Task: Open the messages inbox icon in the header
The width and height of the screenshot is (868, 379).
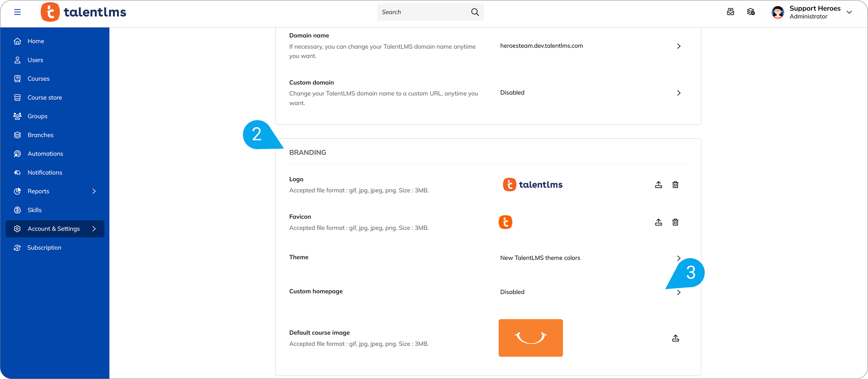Action: tap(730, 12)
